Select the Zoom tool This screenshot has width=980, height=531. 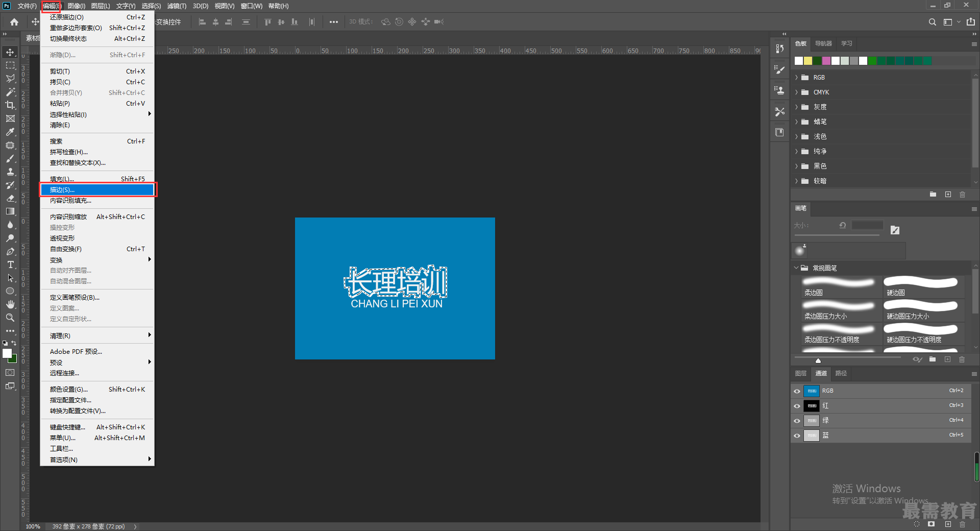pos(10,318)
